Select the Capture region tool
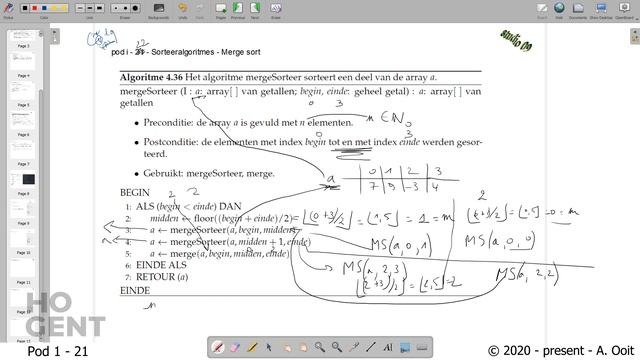Viewport: 640px width, 360px height. pyautogui.click(x=405, y=347)
